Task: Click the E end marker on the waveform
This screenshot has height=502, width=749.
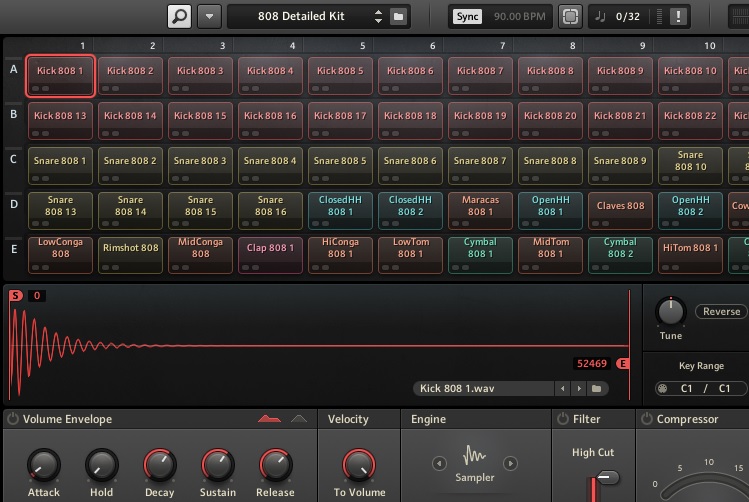Action: pyautogui.click(x=622, y=364)
